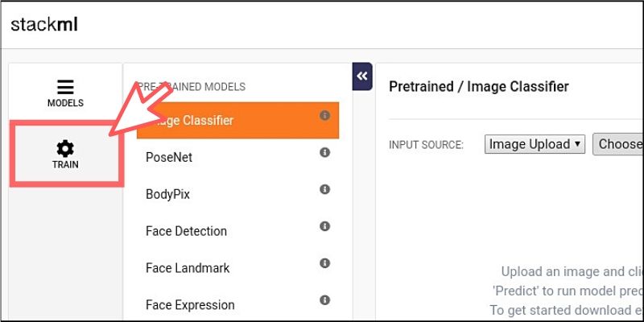Select the Face Expression model
The width and height of the screenshot is (644, 322).
(190, 305)
